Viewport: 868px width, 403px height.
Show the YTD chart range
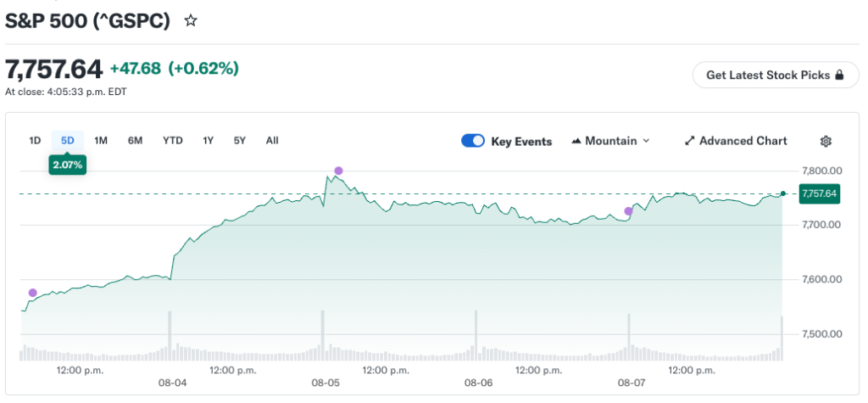[173, 141]
